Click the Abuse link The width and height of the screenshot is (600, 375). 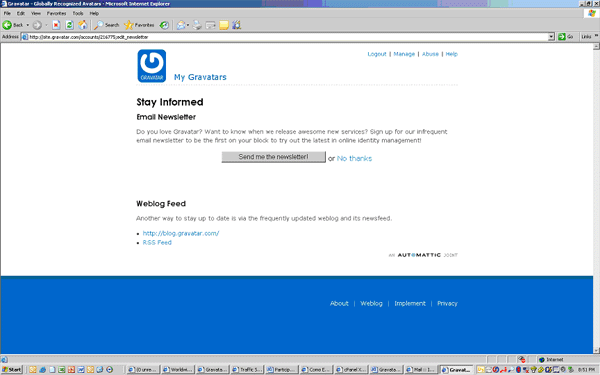[430, 54]
